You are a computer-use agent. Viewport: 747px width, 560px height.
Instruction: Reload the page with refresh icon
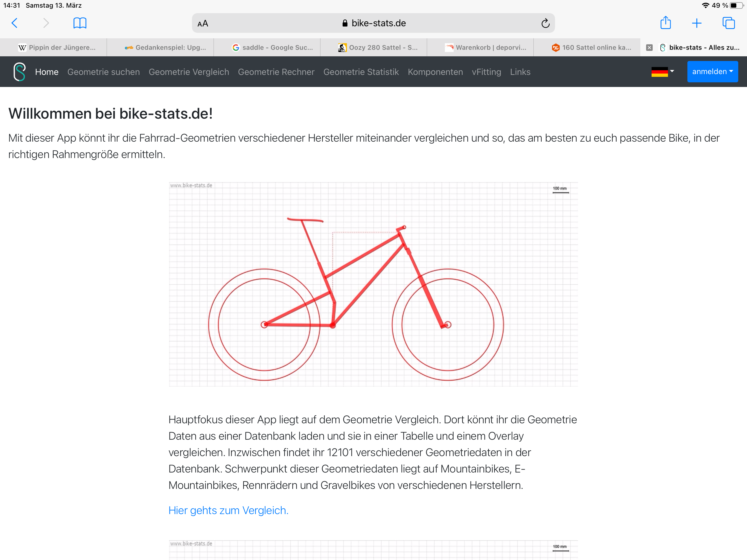545,23
